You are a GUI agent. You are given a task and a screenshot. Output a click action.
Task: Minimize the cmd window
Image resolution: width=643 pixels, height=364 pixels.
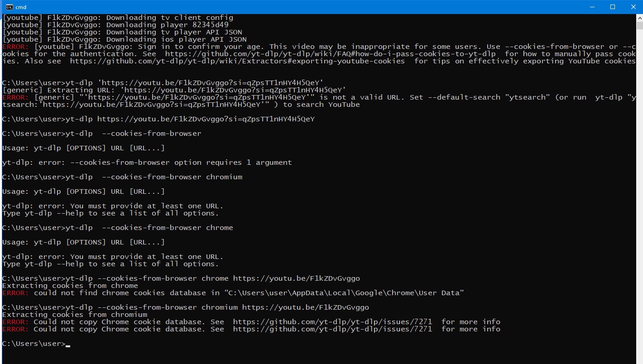(x=592, y=7)
